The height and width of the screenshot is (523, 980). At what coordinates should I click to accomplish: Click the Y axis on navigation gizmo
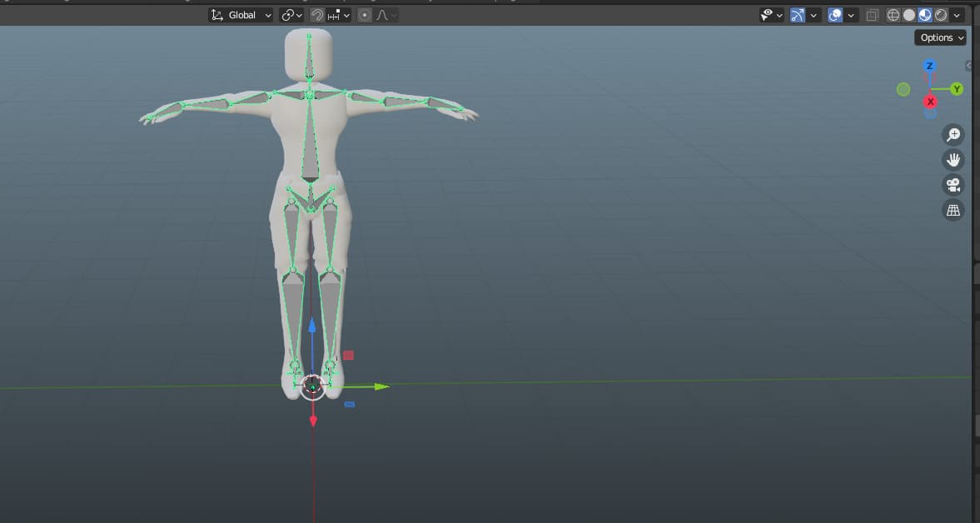point(957,89)
